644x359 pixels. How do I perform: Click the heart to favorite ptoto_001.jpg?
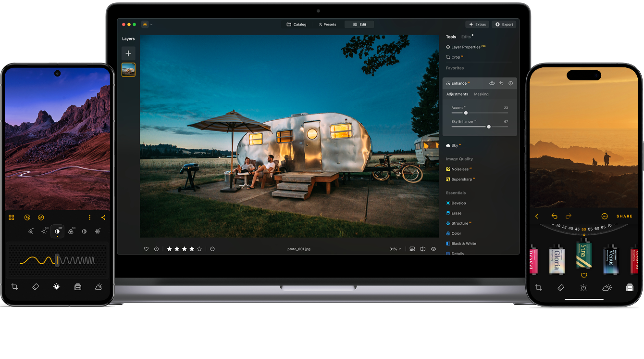coord(146,249)
